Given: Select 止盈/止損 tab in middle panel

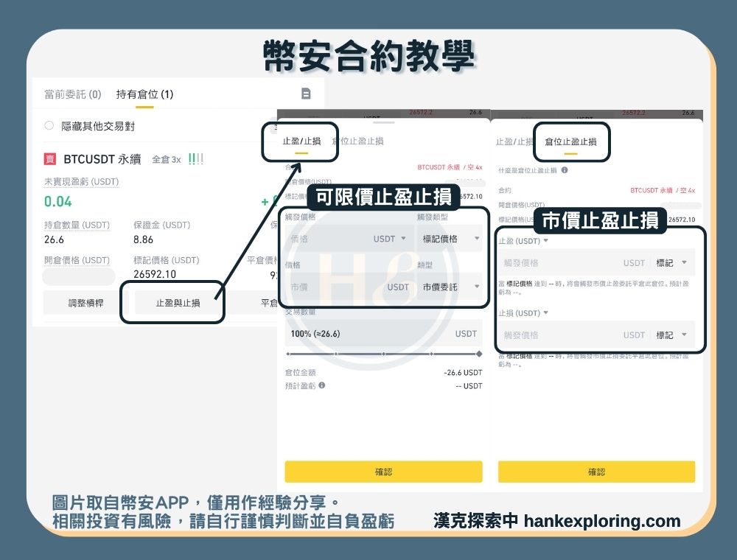Looking at the screenshot, I should [301, 141].
